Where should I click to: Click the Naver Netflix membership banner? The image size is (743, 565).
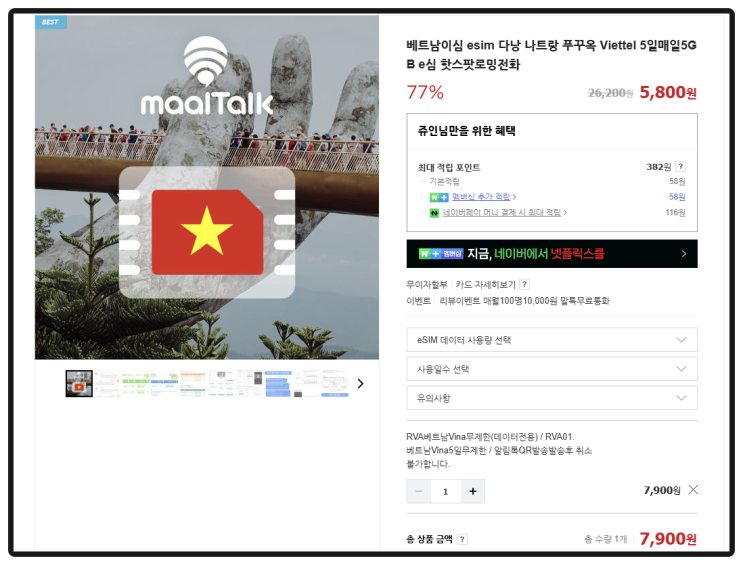(552, 254)
